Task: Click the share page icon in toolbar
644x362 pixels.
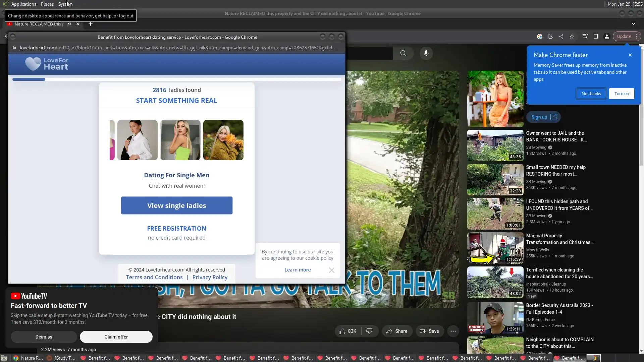Action: [561, 37]
